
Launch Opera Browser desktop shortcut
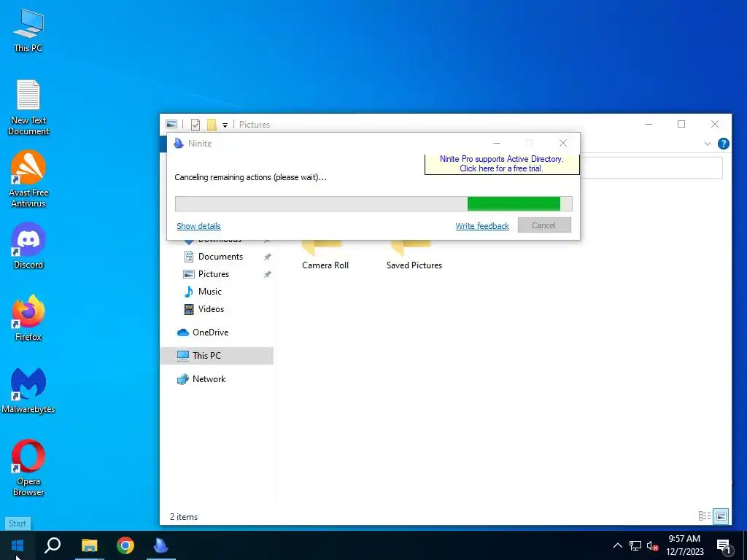[x=28, y=467]
